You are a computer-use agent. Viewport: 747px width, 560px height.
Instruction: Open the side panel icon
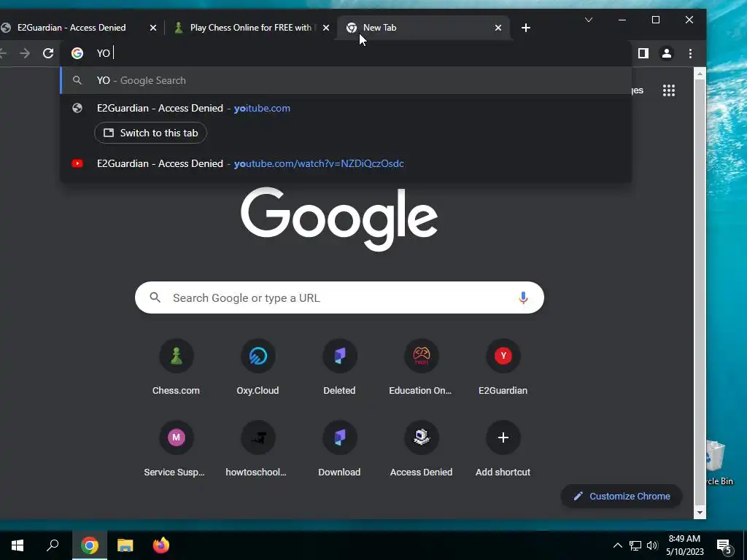click(643, 53)
